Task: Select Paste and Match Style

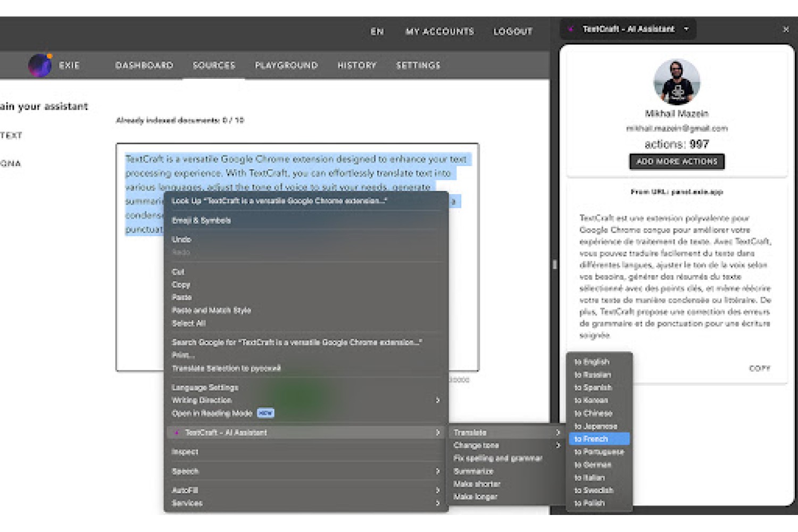Action: pyautogui.click(x=306, y=310)
